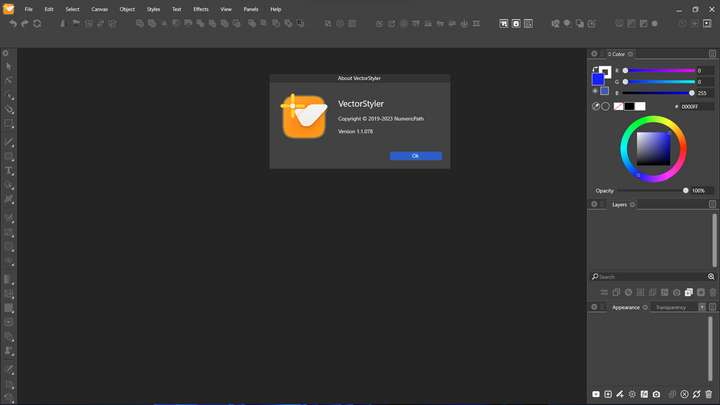720x405 pixels.
Task: Open the Edit menu
Action: coord(49,9)
